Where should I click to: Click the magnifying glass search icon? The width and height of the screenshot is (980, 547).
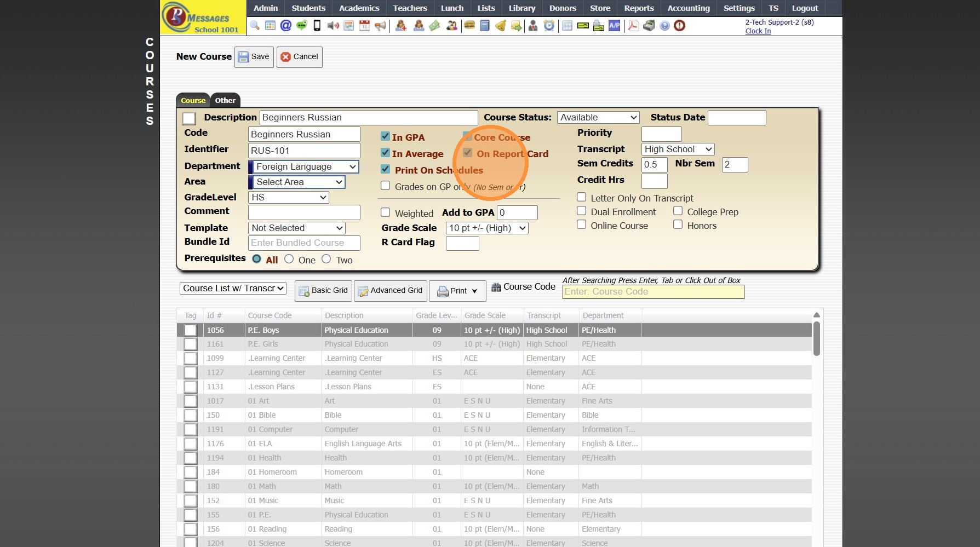pyautogui.click(x=255, y=26)
